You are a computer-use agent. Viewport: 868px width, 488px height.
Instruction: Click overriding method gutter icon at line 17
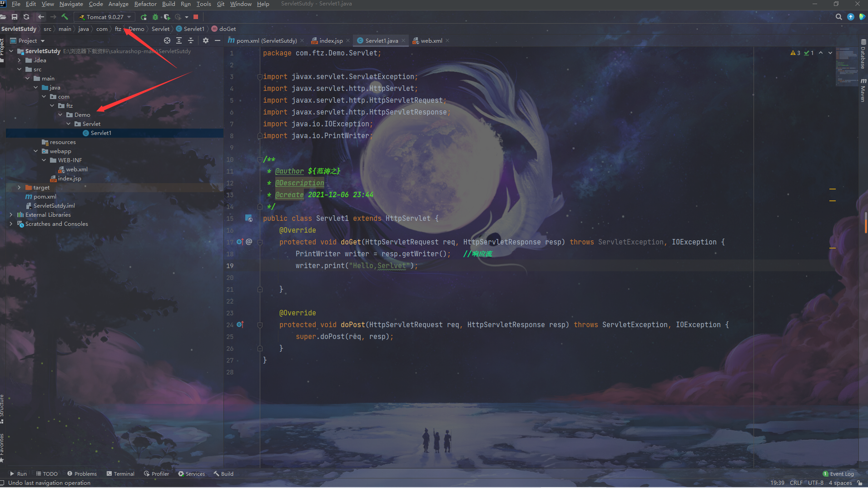(240, 242)
